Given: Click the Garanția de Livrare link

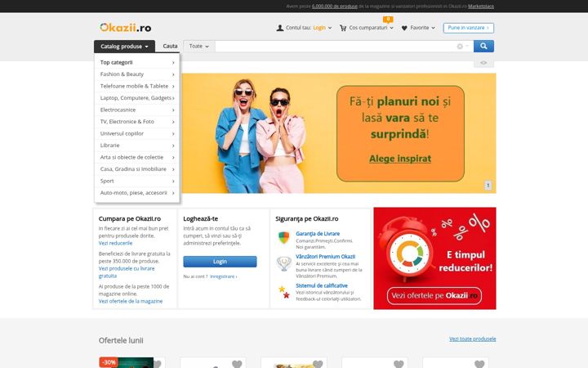Looking at the screenshot, I should pos(318,234).
